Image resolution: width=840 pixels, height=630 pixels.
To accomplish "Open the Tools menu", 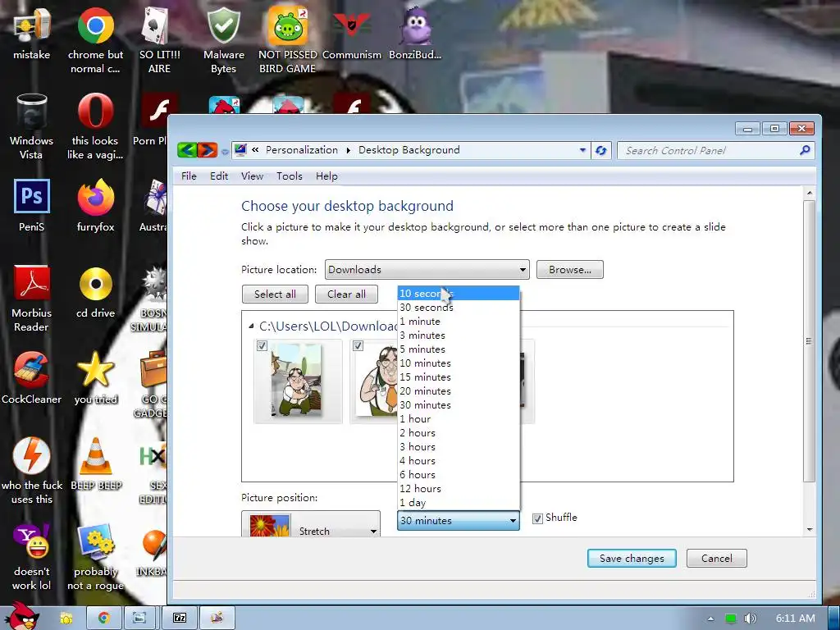I will coord(290,176).
